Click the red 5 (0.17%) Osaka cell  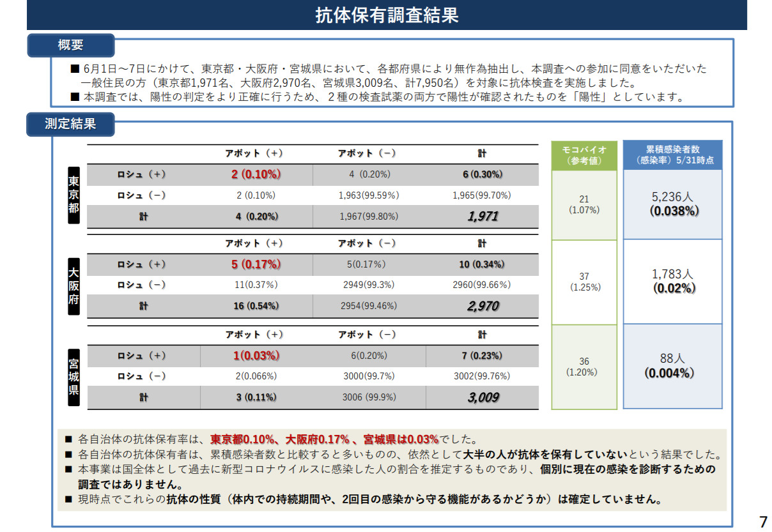pyautogui.click(x=256, y=264)
